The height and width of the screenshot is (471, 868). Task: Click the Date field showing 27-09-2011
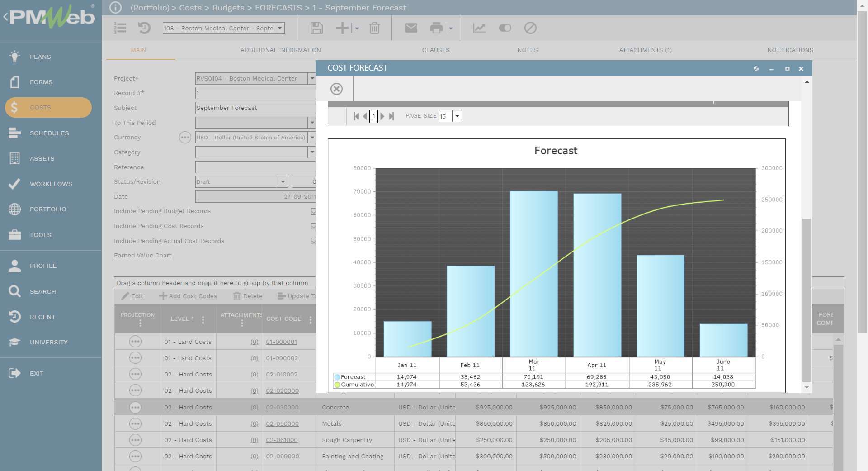pyautogui.click(x=255, y=197)
